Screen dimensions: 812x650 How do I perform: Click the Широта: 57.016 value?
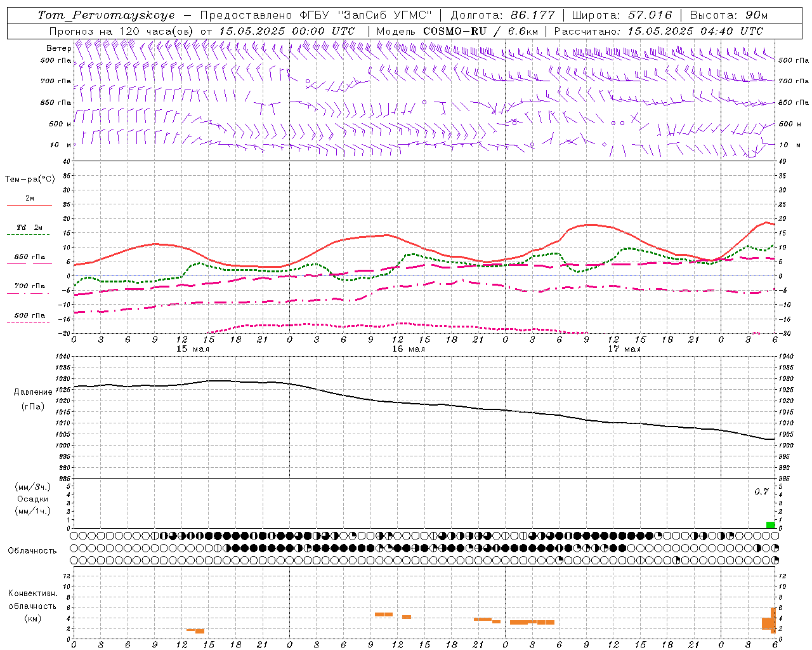point(621,15)
